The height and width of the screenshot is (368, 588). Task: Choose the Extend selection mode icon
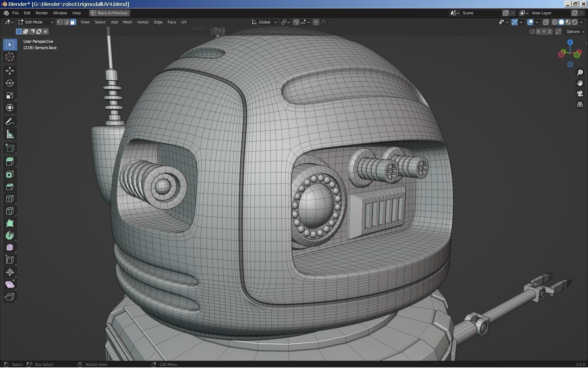pyautogui.click(x=26, y=32)
